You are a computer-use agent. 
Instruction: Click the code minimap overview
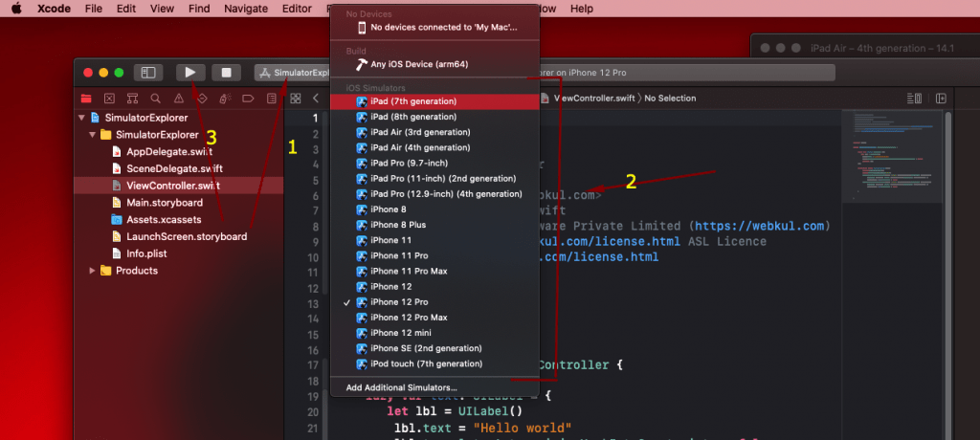[x=892, y=156]
